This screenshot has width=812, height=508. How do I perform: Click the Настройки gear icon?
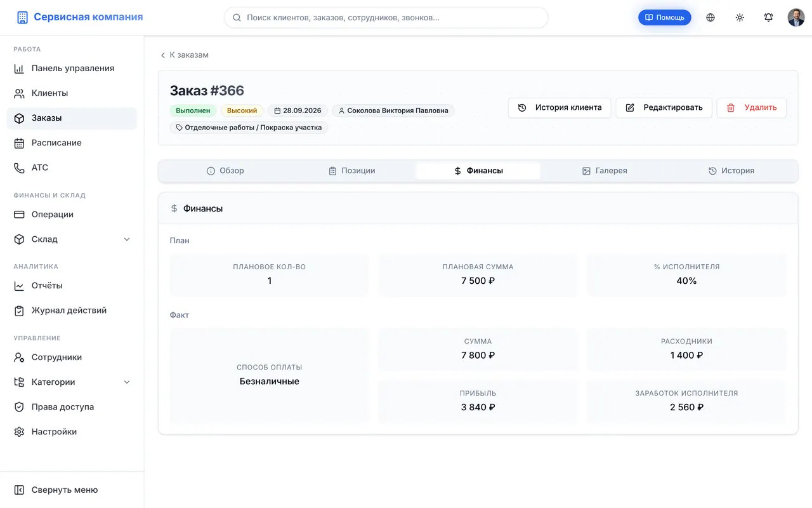point(19,432)
